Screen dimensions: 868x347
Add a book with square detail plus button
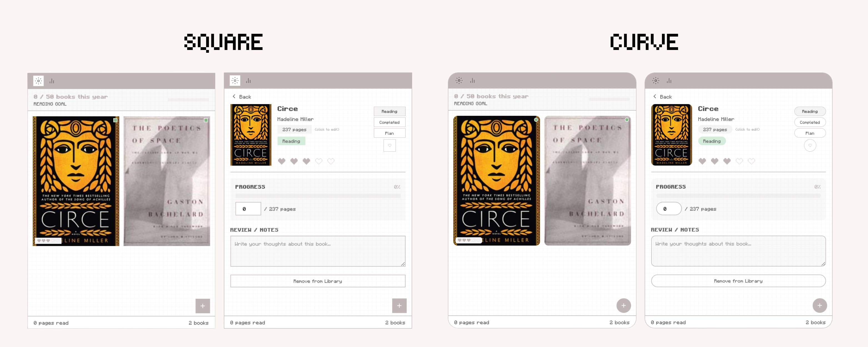click(399, 306)
